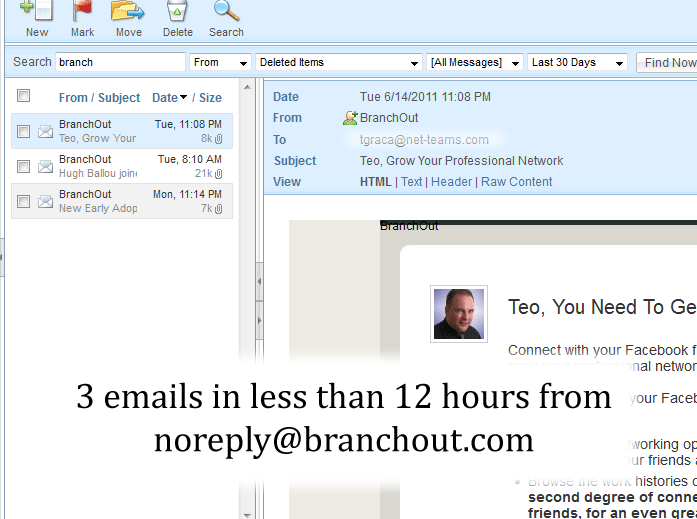
Task: Open the Move folder toolbar icon
Action: coord(128,10)
